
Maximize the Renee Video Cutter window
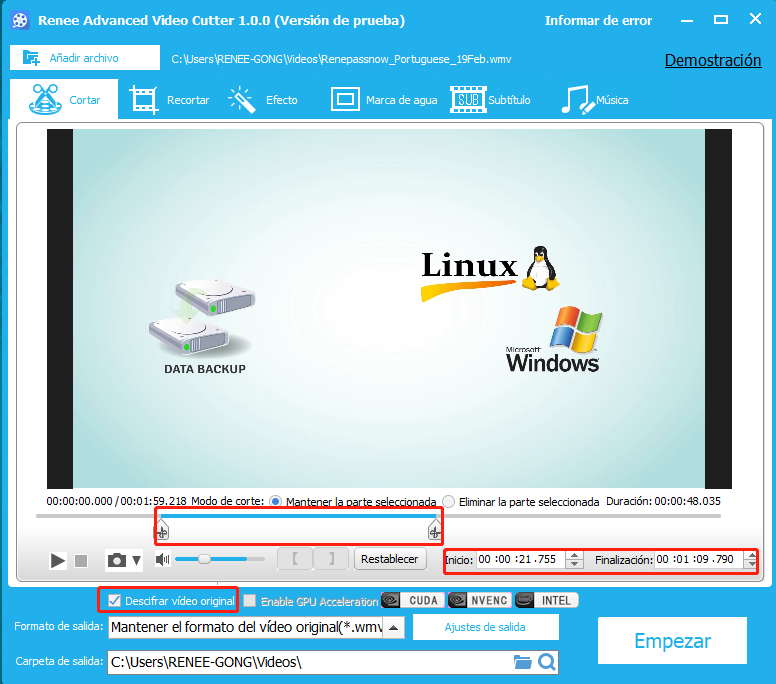tap(721, 20)
